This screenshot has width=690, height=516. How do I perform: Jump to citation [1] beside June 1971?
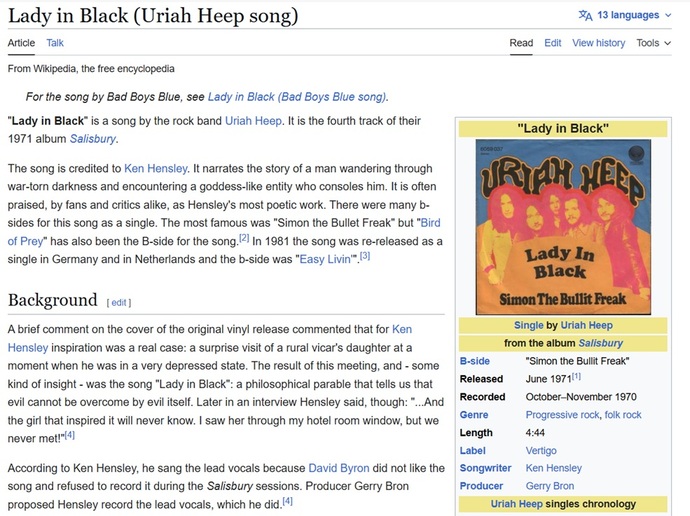pyautogui.click(x=576, y=376)
